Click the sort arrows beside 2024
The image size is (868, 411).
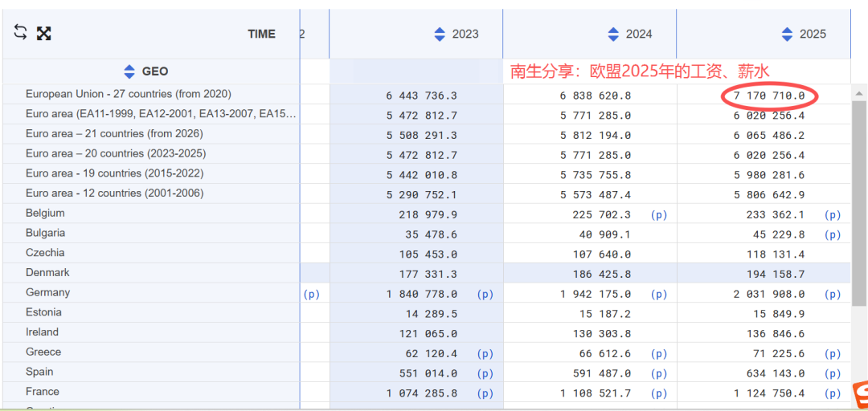pyautogui.click(x=613, y=34)
